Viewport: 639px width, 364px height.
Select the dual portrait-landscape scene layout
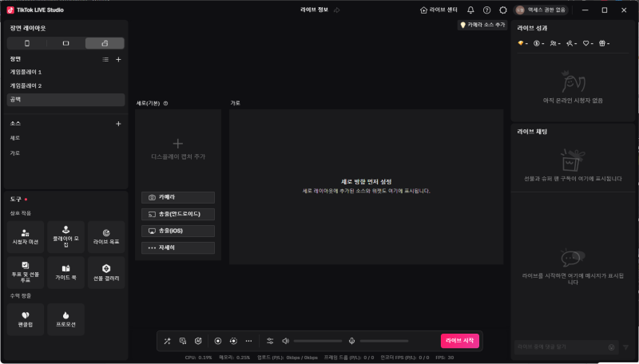[105, 43]
